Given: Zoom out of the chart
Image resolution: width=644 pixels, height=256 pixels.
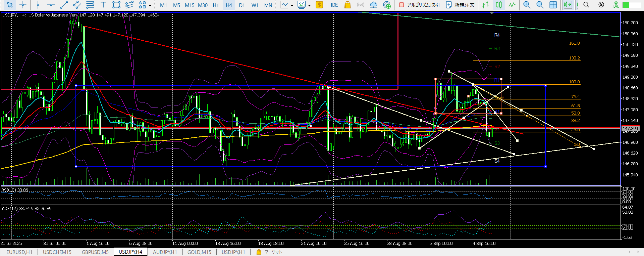Looking at the screenshot, I should pos(540,5).
